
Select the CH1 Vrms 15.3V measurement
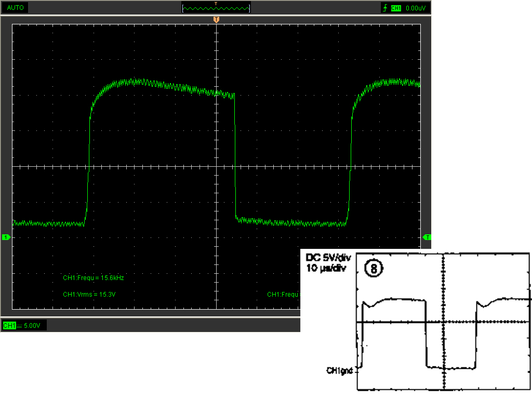click(93, 295)
